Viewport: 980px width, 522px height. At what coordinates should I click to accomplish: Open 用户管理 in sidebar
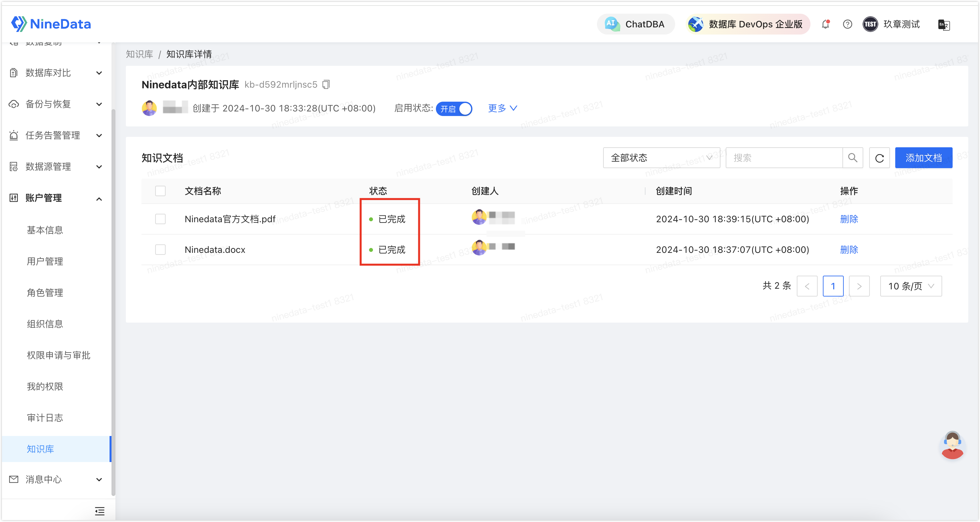coord(45,261)
